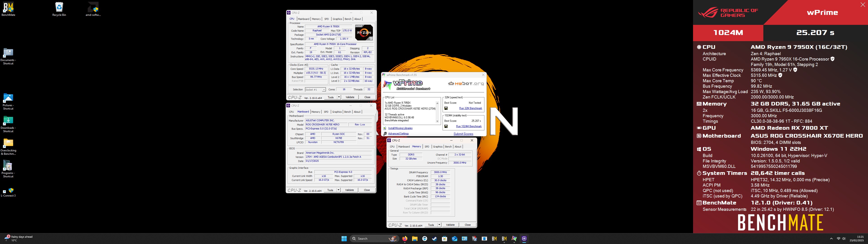Click the Install Missing Libraries link

[x=400, y=128]
